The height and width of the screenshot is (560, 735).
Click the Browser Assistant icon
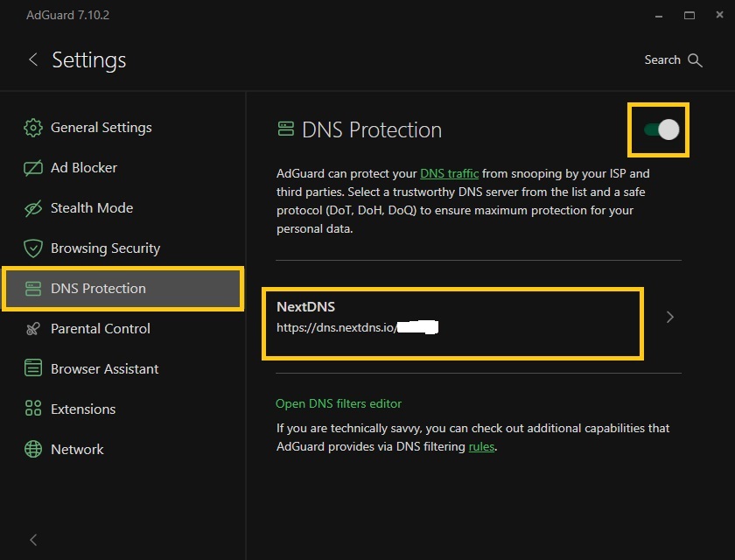[33, 369]
